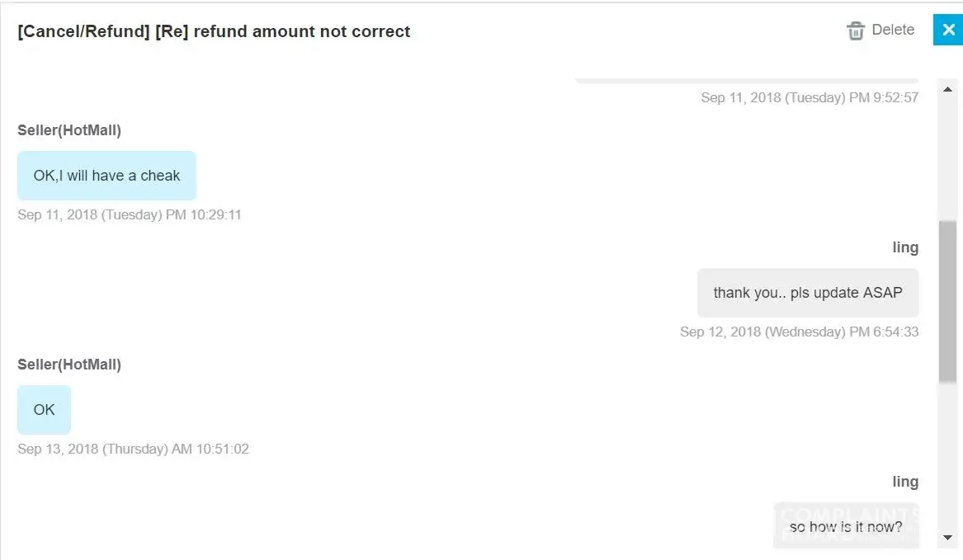Click the "so how is it now?" message
The height and width of the screenshot is (560, 963).
tap(846, 527)
